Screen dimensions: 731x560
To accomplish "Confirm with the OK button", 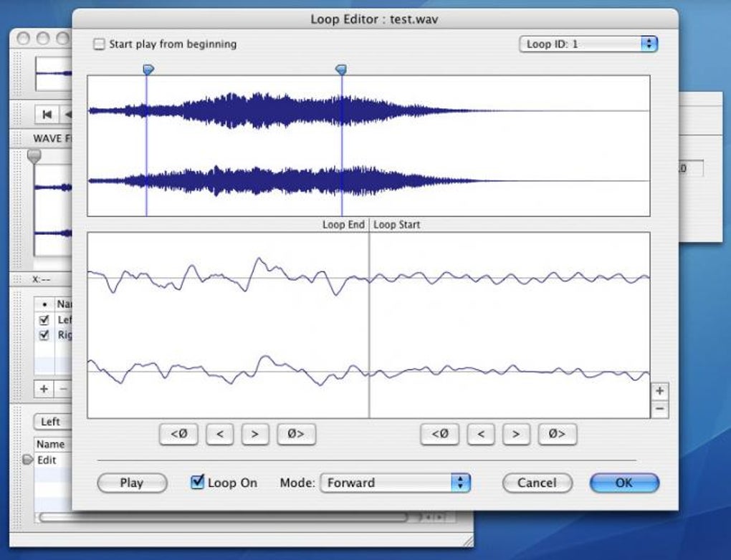I will (x=624, y=483).
